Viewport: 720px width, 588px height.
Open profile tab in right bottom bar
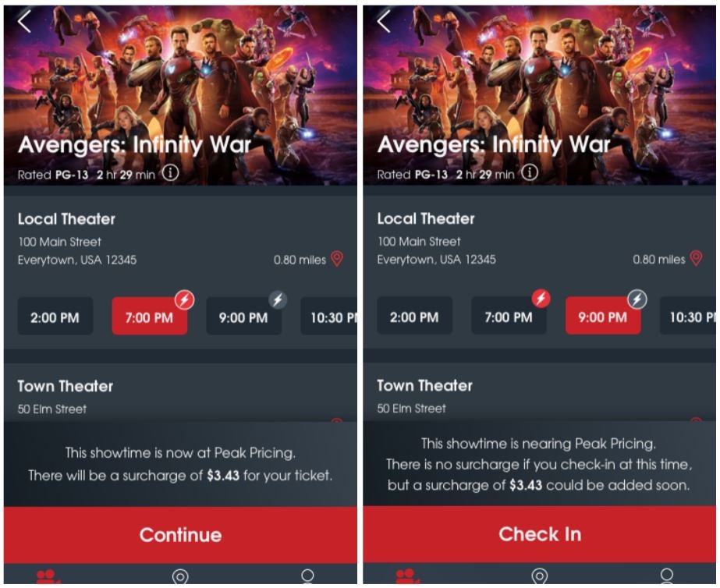(x=666, y=576)
